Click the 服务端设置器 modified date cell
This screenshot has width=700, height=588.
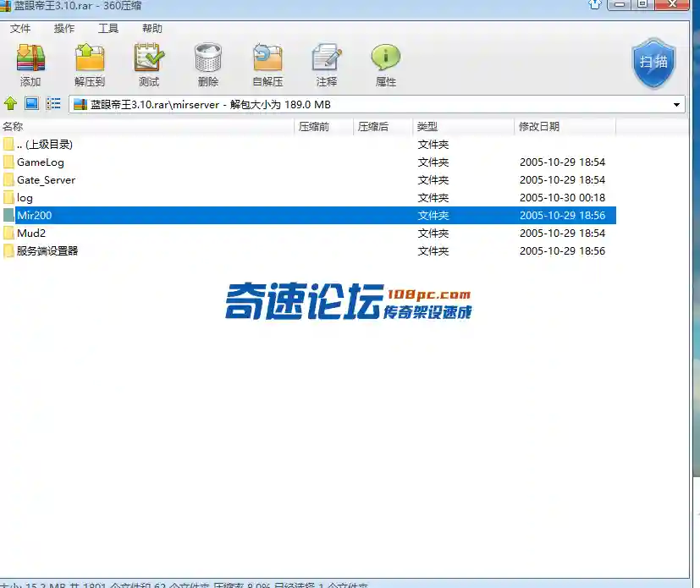pyautogui.click(x=562, y=251)
